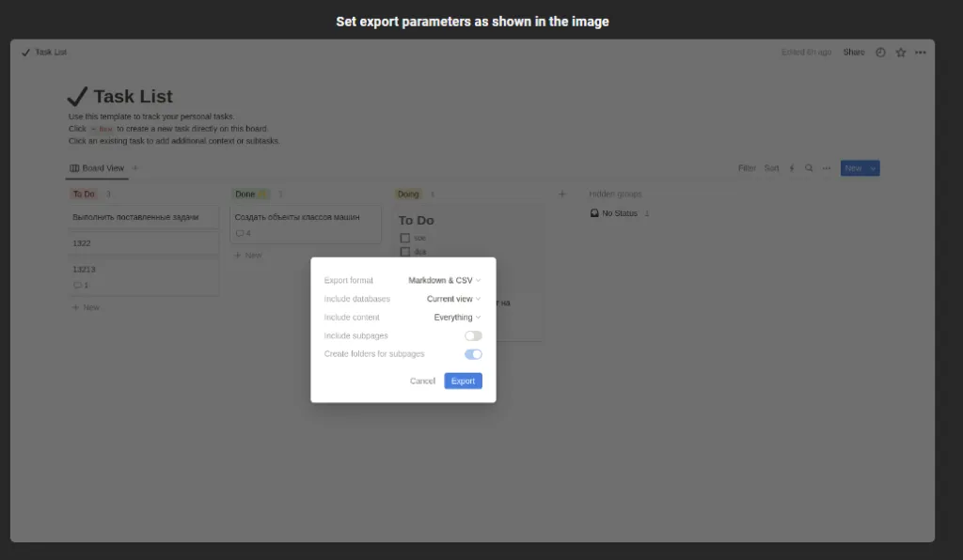This screenshot has width=963, height=560.
Task: Click the comments bubble on the card
Action: pos(240,232)
